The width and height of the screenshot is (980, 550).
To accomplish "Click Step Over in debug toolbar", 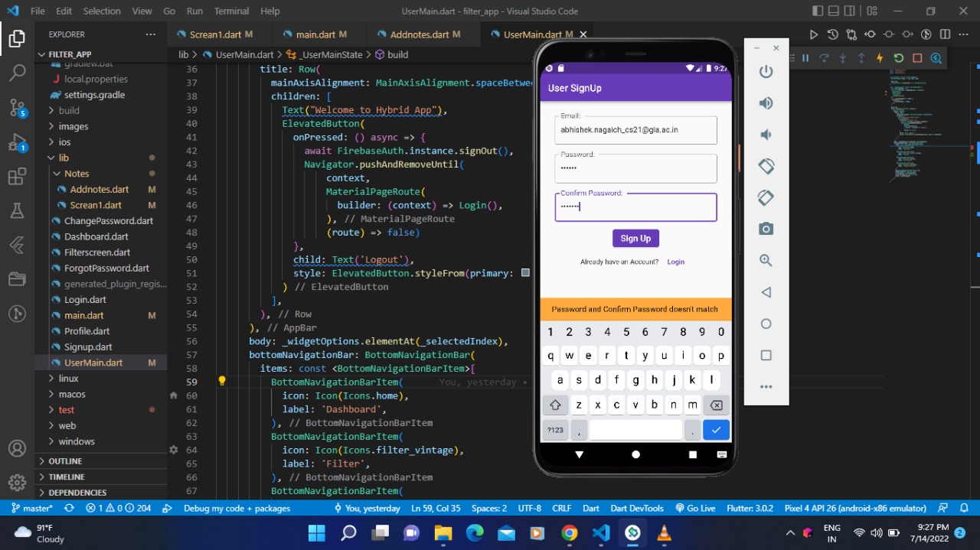I will tap(824, 58).
